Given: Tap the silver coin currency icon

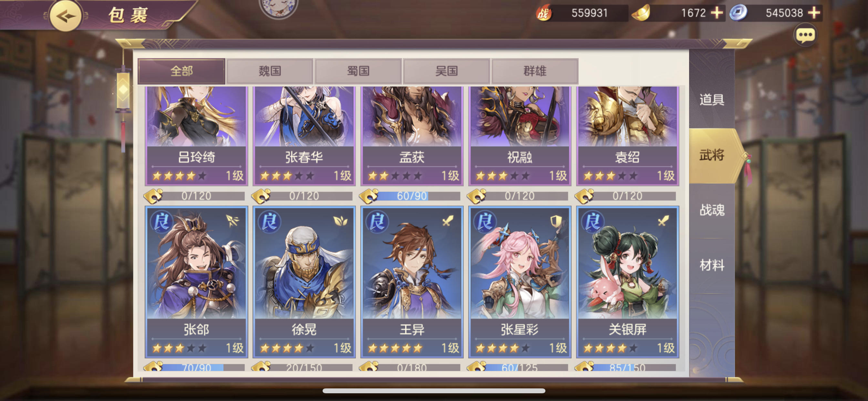Looking at the screenshot, I should tap(738, 13).
